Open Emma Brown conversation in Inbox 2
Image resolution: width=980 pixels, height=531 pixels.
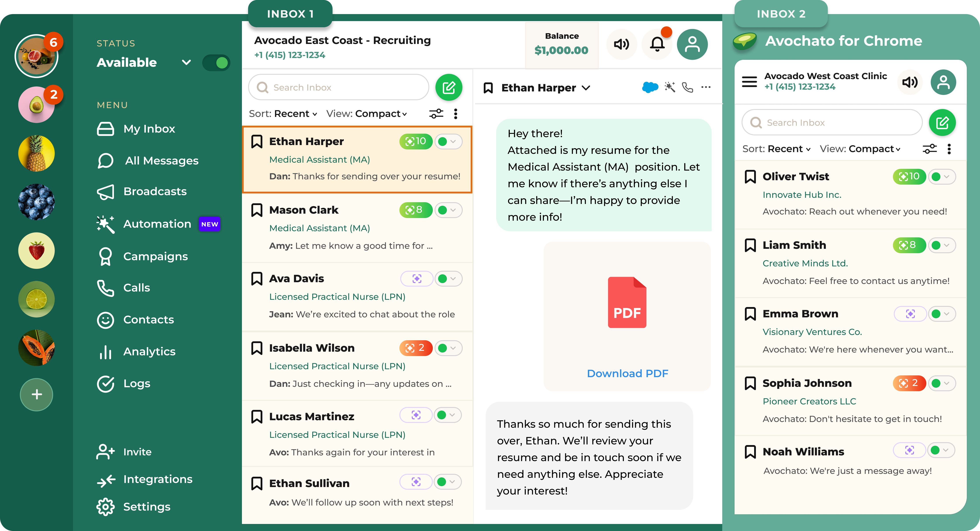tap(850, 331)
